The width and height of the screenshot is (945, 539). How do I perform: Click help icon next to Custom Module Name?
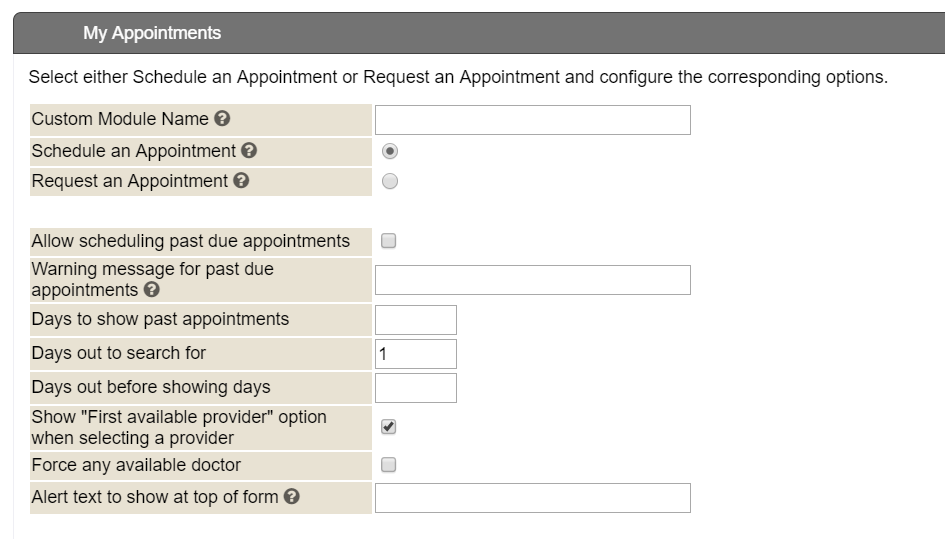[x=222, y=119]
